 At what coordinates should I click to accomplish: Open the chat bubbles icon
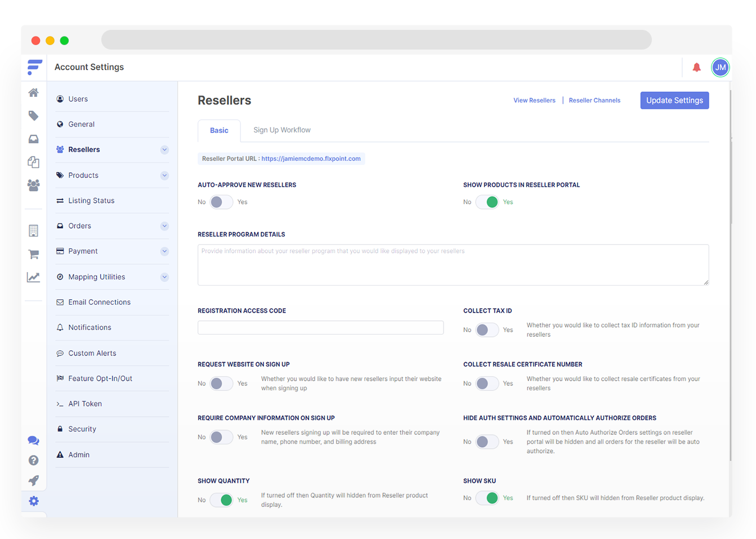34,440
